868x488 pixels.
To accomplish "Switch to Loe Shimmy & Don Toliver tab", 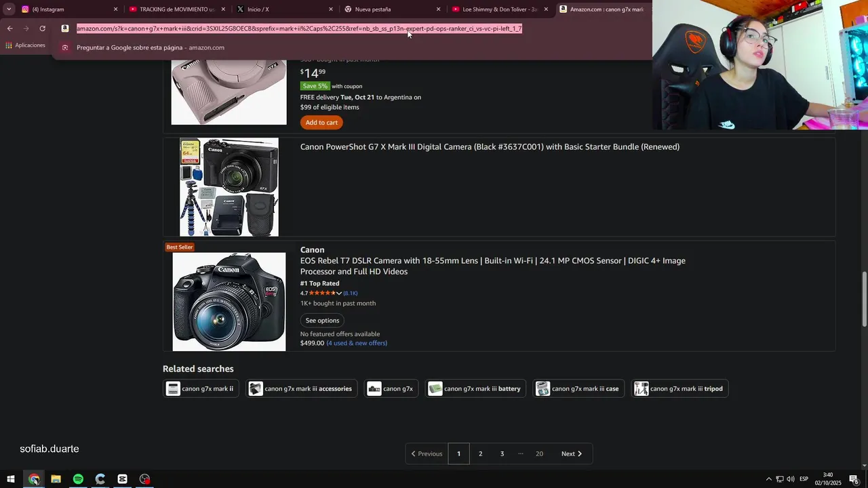I will tap(498, 9).
